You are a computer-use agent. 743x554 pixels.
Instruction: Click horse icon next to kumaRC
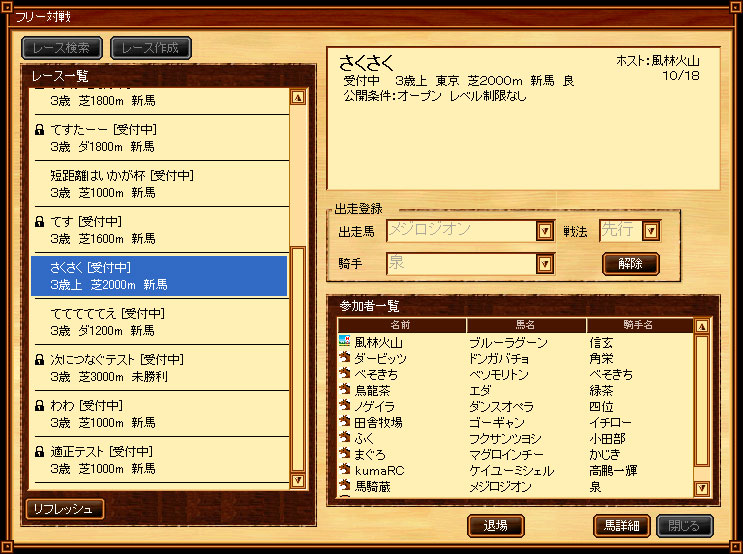(344, 469)
